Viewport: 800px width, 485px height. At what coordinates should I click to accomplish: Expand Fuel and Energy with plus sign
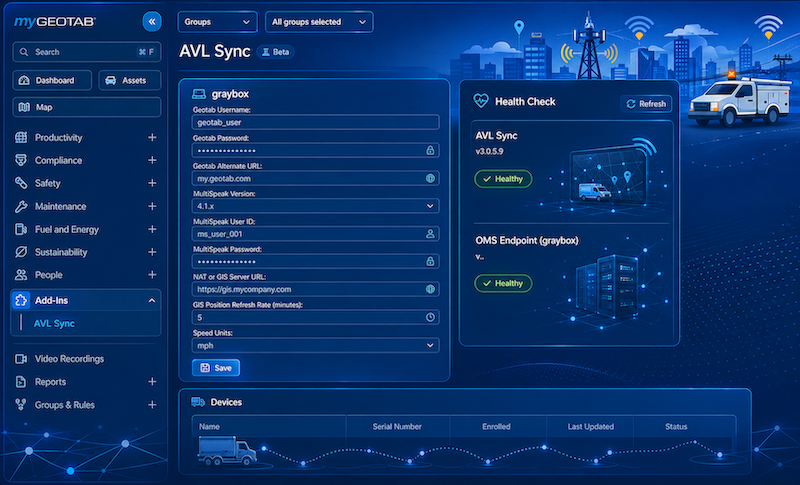[x=152, y=229]
